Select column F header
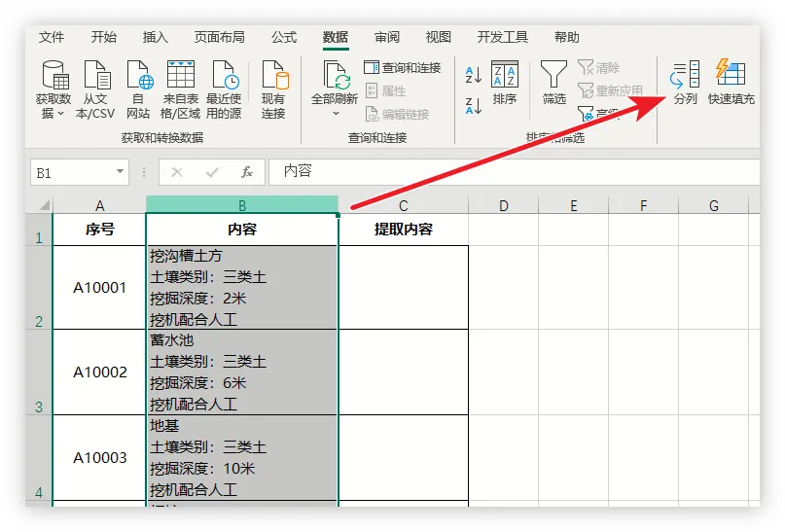This screenshot has height=532, width=785. point(643,205)
